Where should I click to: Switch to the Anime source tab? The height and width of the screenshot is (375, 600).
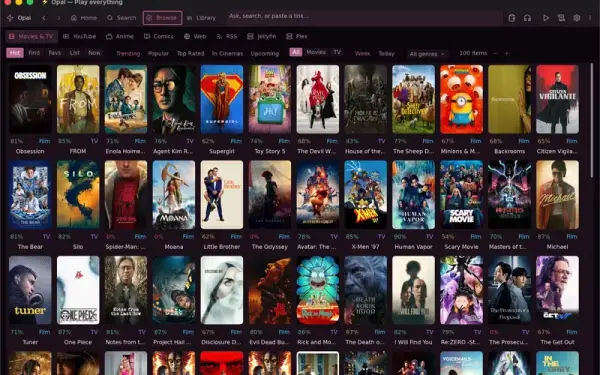120,36
